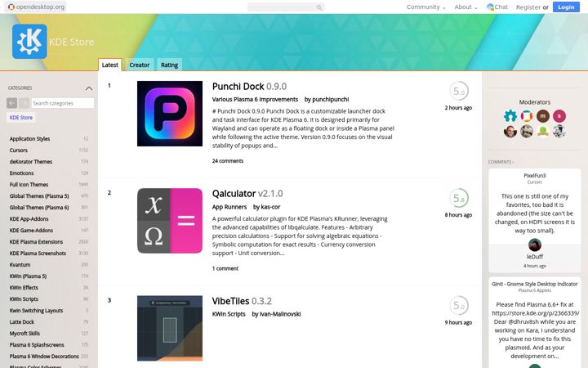Image resolution: width=588 pixels, height=368 pixels.
Task: Focus the Search categories field
Action: coord(63,103)
